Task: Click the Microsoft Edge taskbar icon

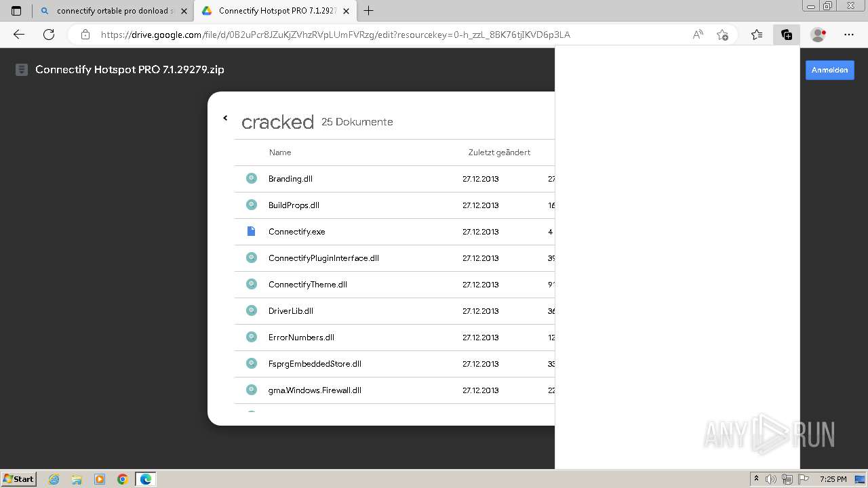Action: pyautogui.click(x=146, y=479)
